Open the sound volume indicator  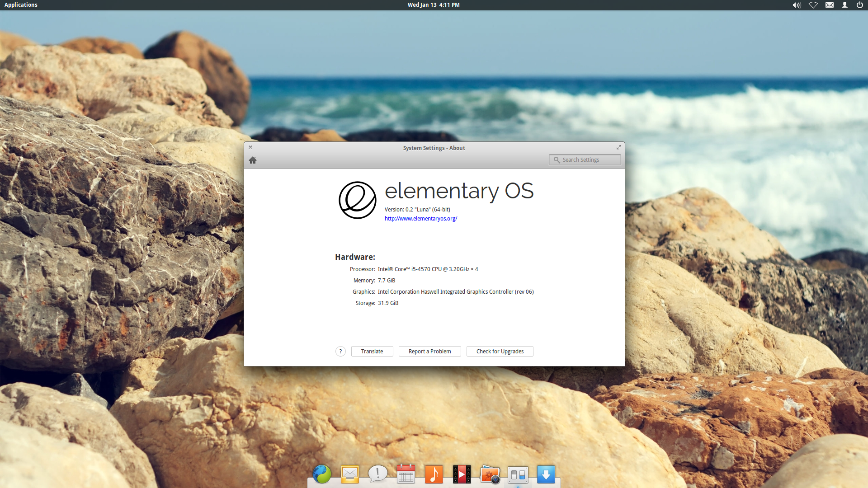pos(797,5)
